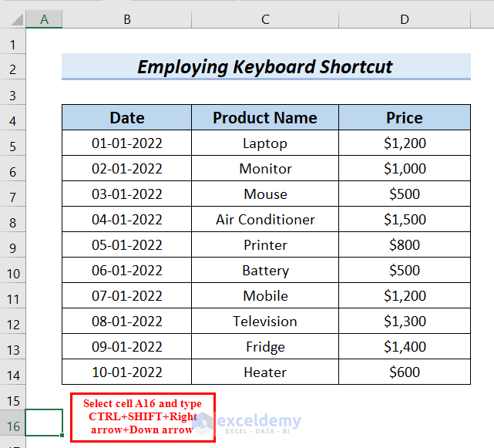Select row 2 header
494x448 pixels.
pos(12,66)
